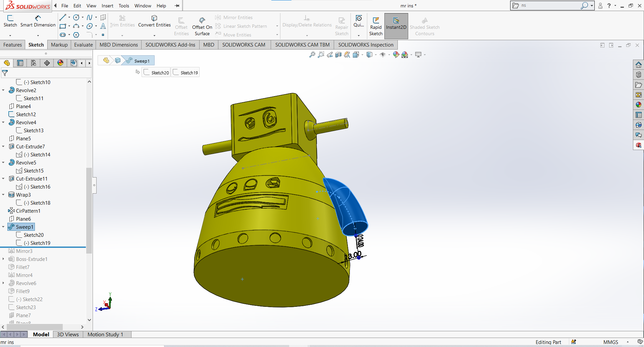
Task: Click Zoom to Fit in view toolbar
Action: [x=312, y=55]
